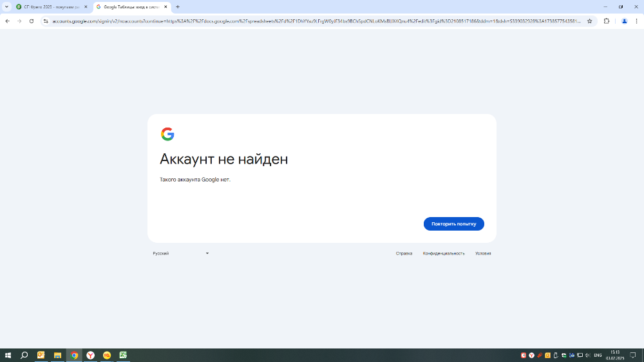
Task: Open the Chrome profile avatar
Action: pos(624,21)
